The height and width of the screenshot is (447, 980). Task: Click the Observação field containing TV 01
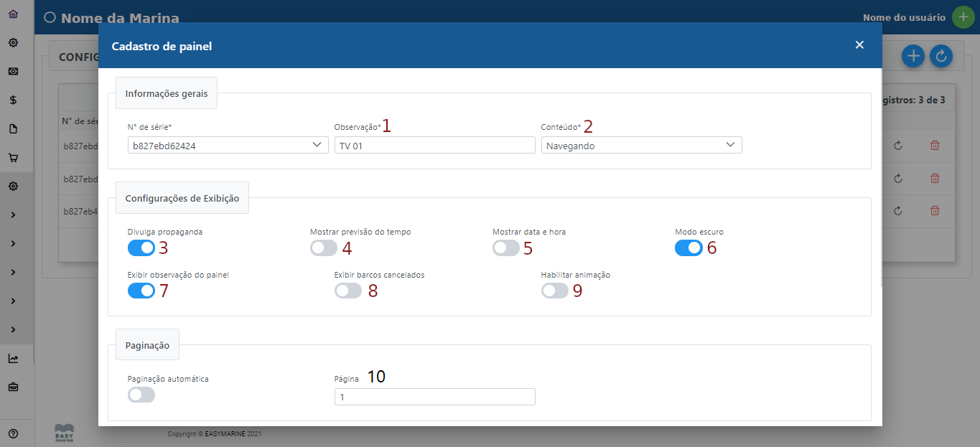pos(434,146)
